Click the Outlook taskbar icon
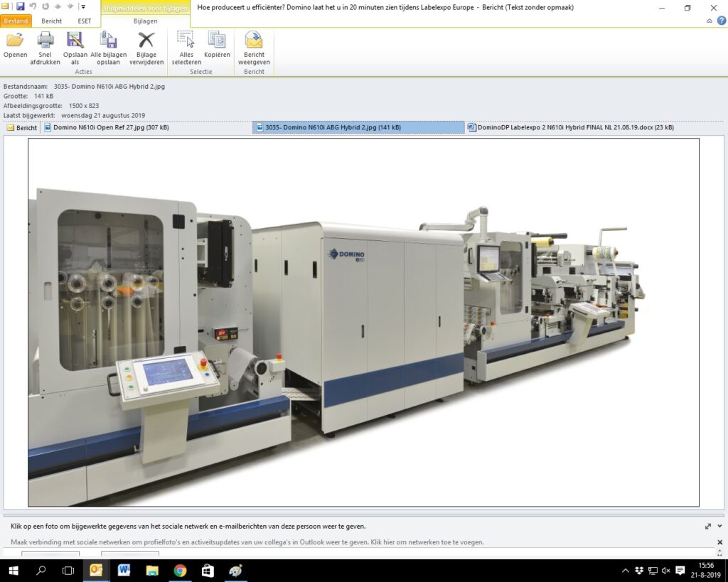The height and width of the screenshot is (582, 728). point(96,571)
